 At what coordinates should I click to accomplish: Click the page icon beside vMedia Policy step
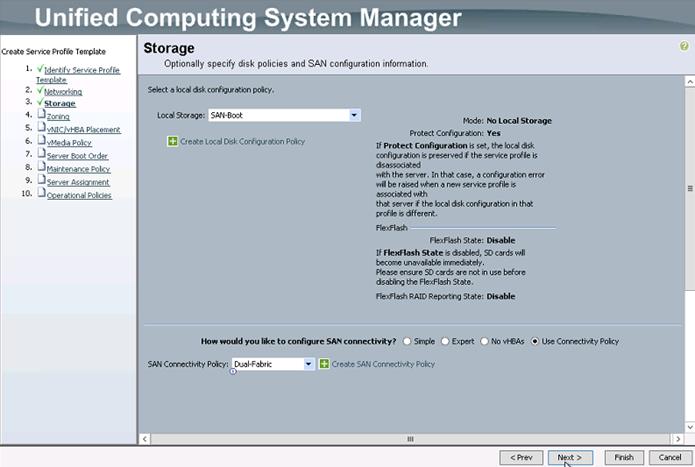tap(41, 140)
